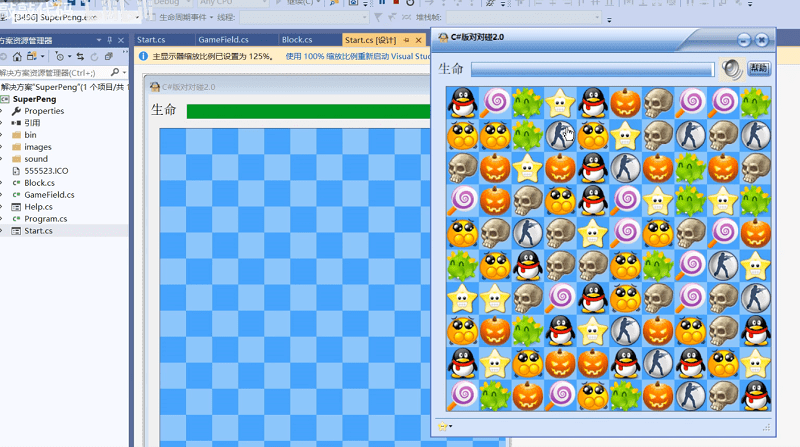Screen dimensions: 800x447
Task: Click Sync with Active Document icon
Action: point(80,56)
